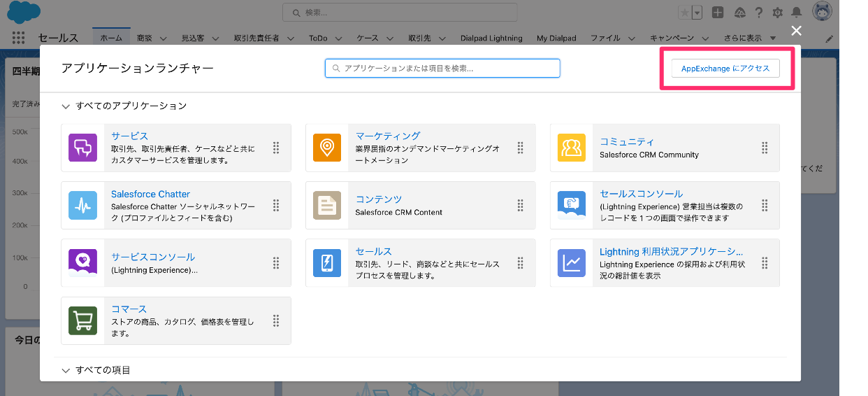Collapse the すべてのアプリケーション section
The width and height of the screenshot is (868, 396).
66,106
